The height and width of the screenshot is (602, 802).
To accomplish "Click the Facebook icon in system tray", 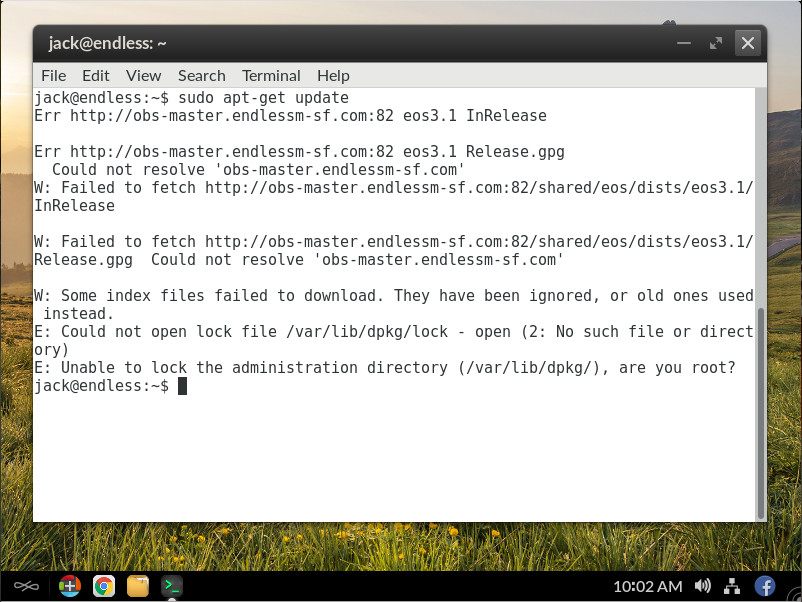I will [765, 586].
